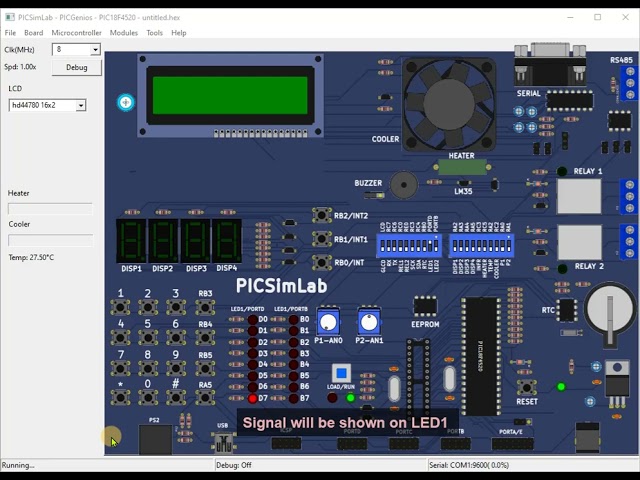Click the Running... status text
Screen dimensions: 640x480
coord(18,465)
